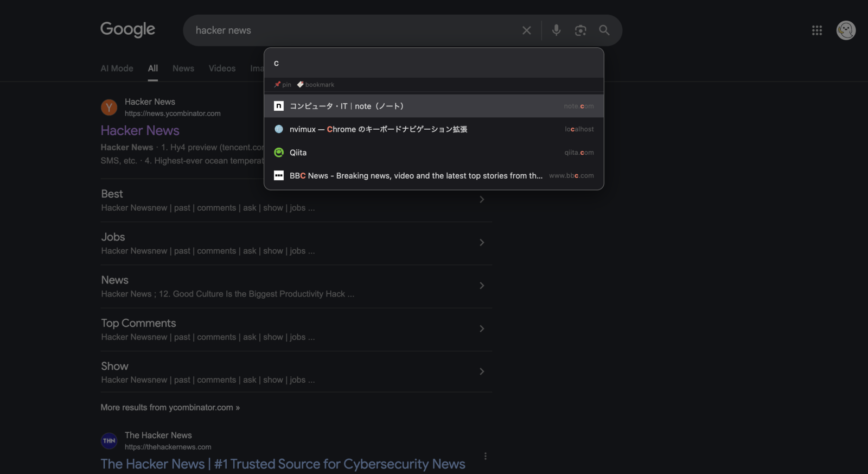This screenshot has width=868, height=474.
Task: Open the Google apps grid
Action: tap(817, 30)
